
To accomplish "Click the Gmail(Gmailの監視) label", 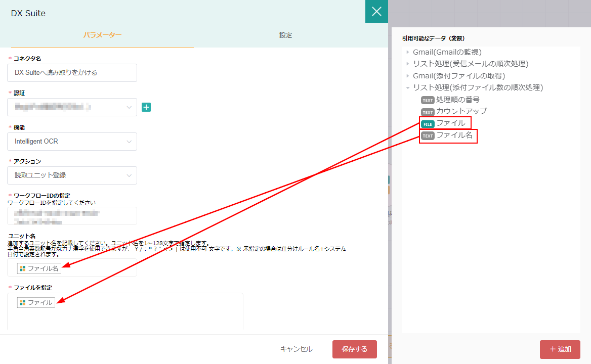I will 447,52.
